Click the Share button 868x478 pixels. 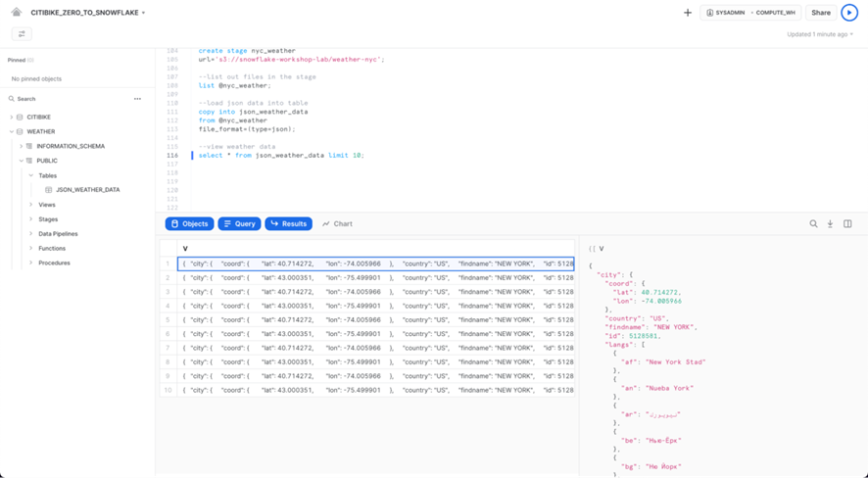coord(820,13)
